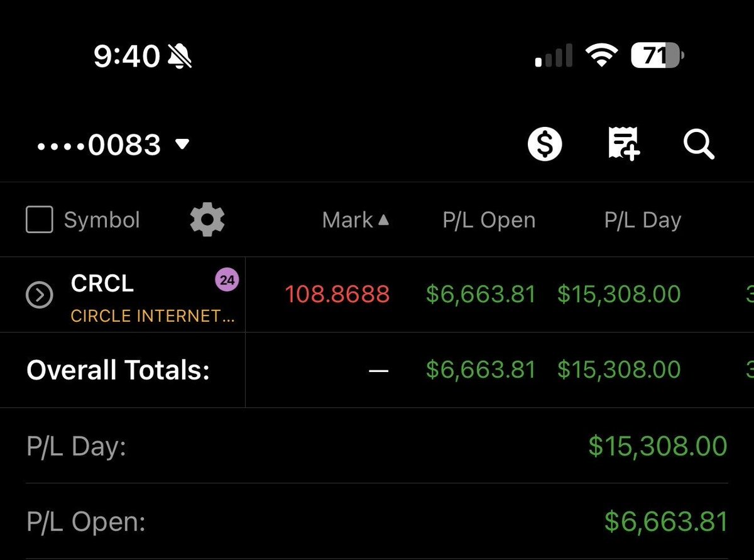Expand the CRCL position row chevron
The image size is (754, 560).
click(39, 295)
